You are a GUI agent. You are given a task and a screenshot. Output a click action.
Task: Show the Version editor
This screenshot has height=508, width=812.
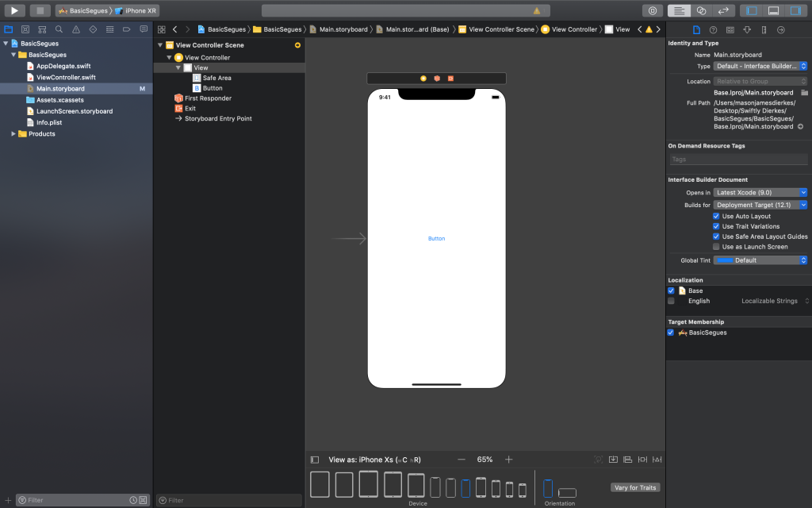pos(723,10)
